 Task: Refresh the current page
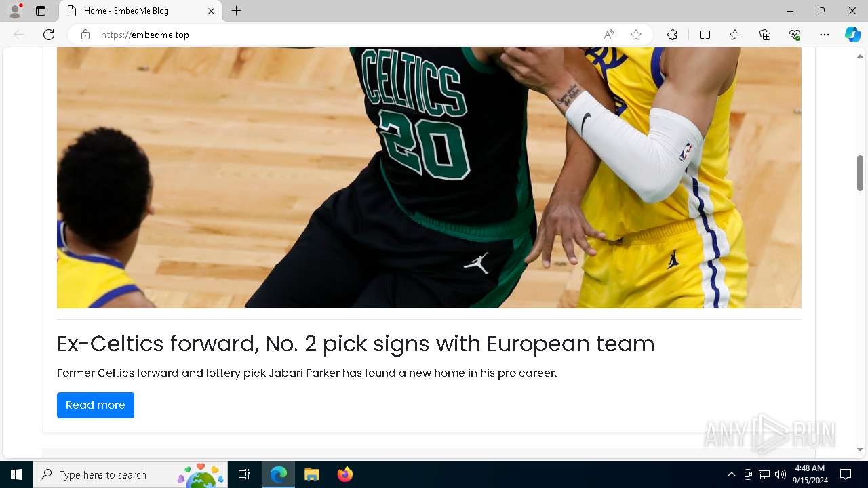click(49, 35)
